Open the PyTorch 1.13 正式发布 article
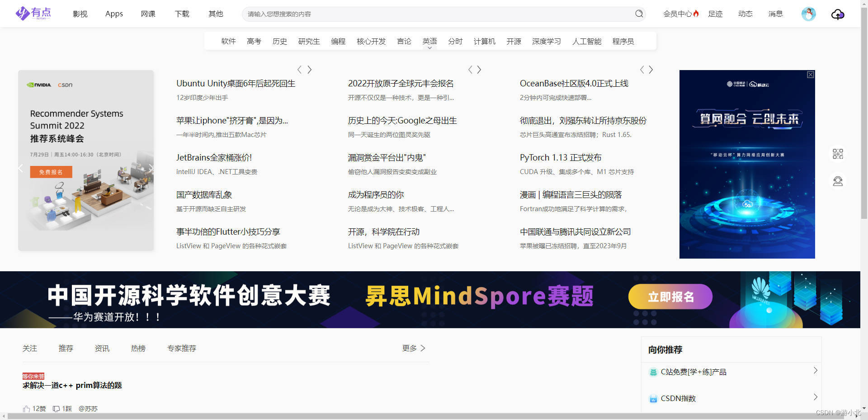868x420 pixels. [561, 157]
